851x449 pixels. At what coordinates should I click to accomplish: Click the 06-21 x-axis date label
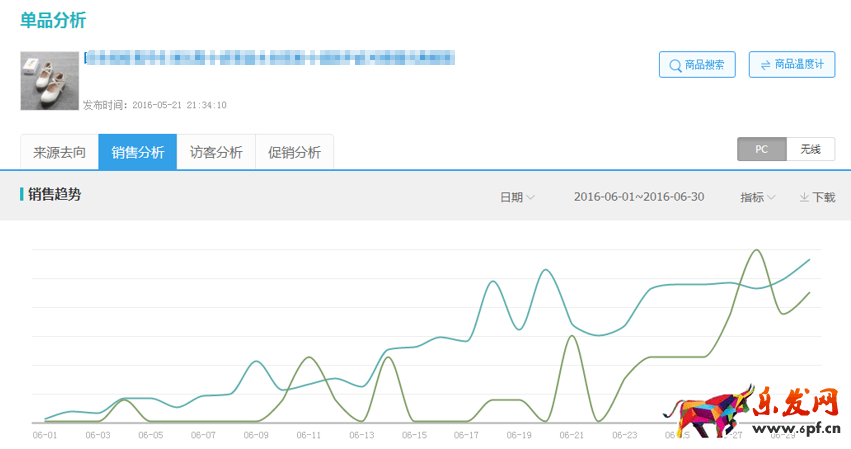571,435
